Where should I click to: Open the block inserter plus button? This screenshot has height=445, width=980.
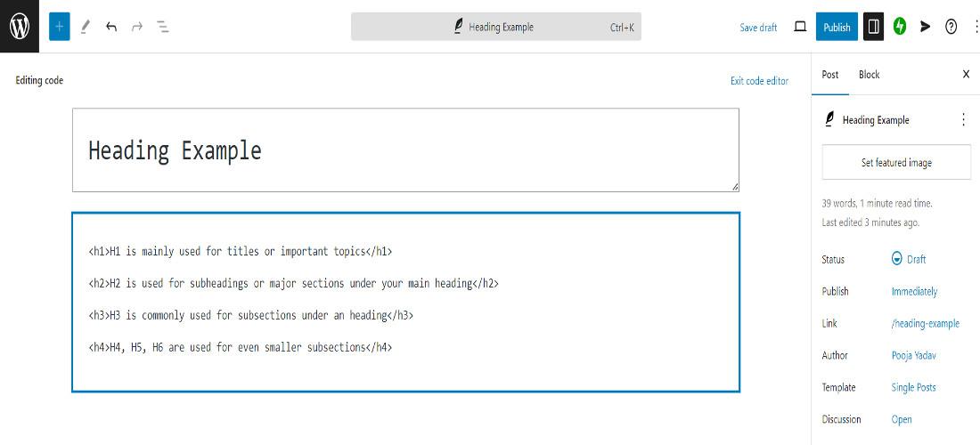tap(60, 27)
